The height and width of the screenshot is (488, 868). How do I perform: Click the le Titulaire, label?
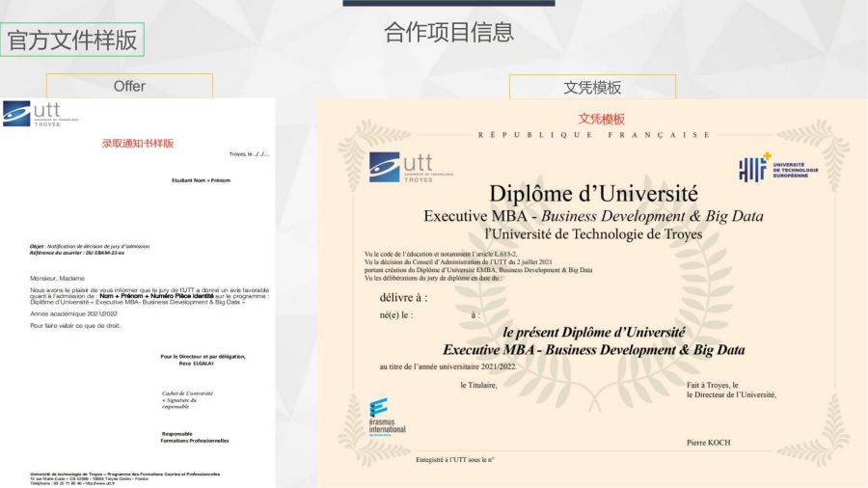click(x=478, y=385)
